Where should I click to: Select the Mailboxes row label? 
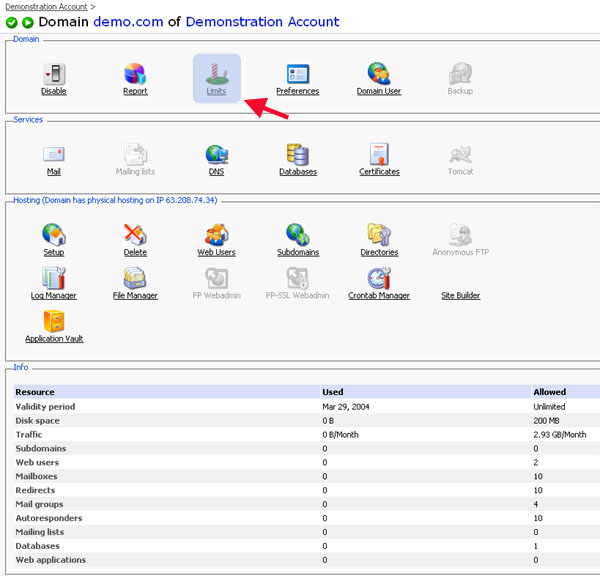click(36, 476)
